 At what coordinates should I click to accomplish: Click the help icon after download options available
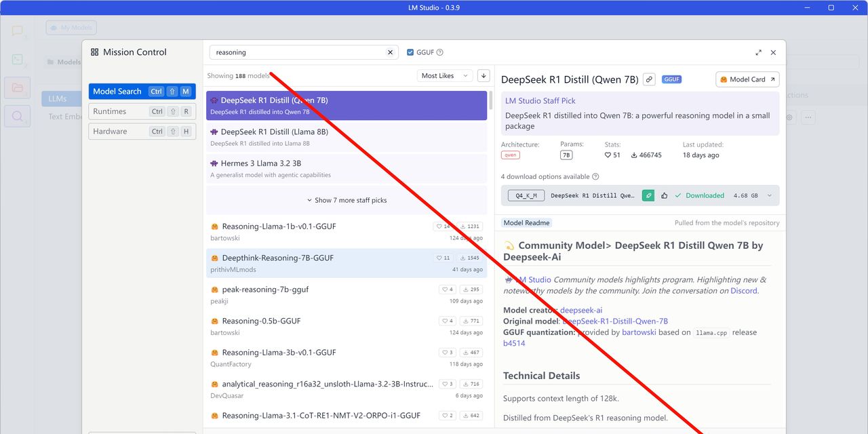pyautogui.click(x=595, y=176)
